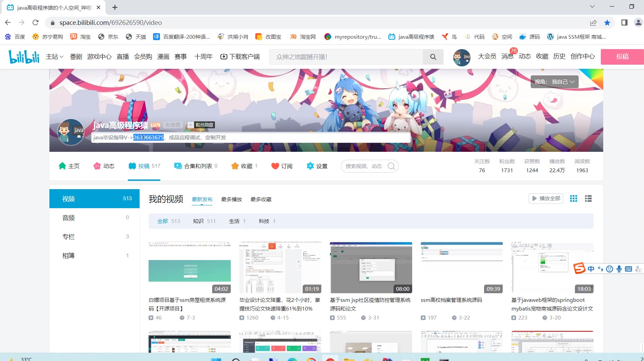Reload the page
This screenshot has width=644, height=361.
(x=35, y=22)
